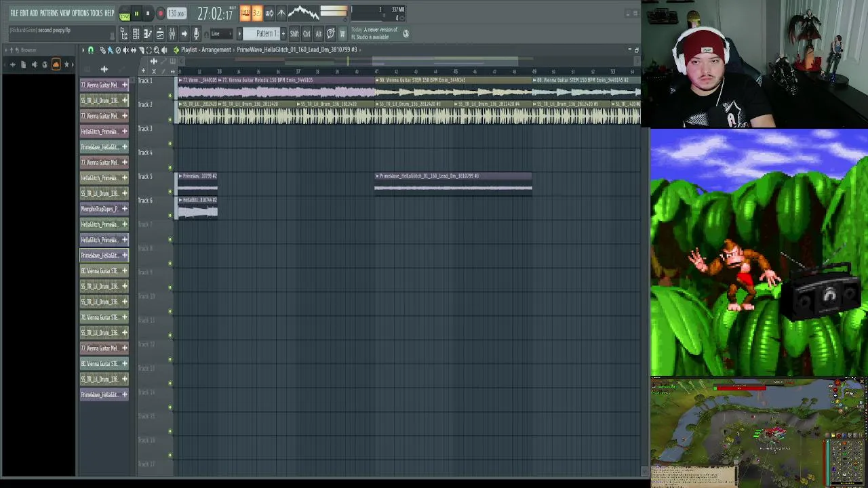Open the EDIT menu
Image resolution: width=868 pixels, height=488 pixels.
[x=24, y=13]
